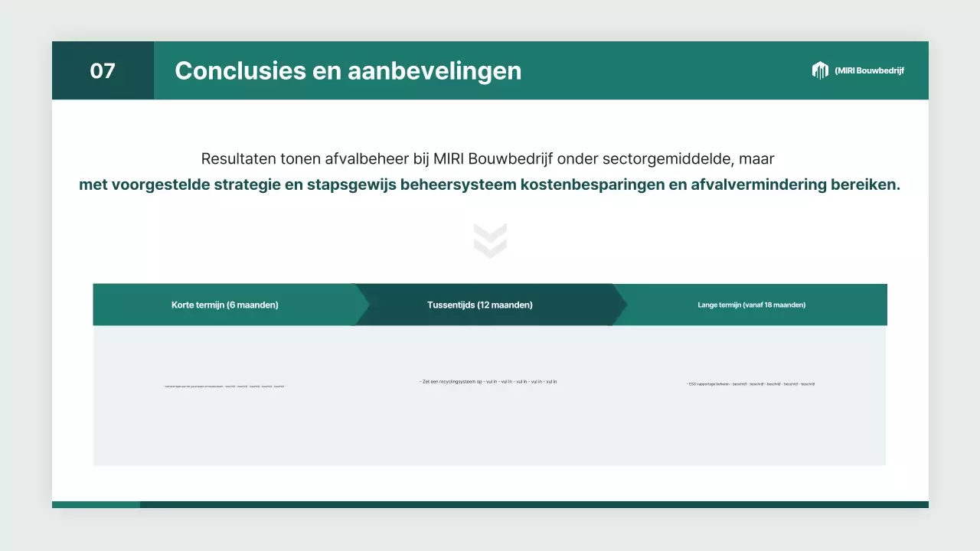This screenshot has height=551, width=980.
Task: Click the double chevron down arrow icon
Action: click(x=490, y=241)
